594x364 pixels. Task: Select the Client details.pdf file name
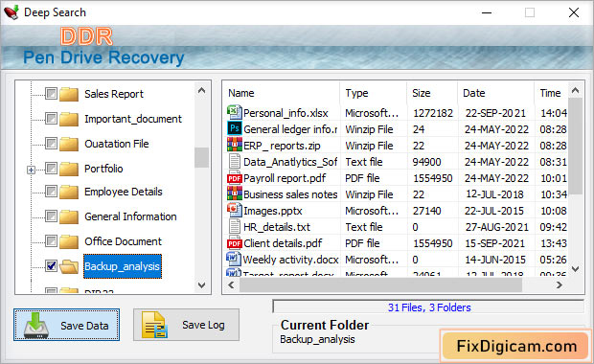(x=283, y=243)
